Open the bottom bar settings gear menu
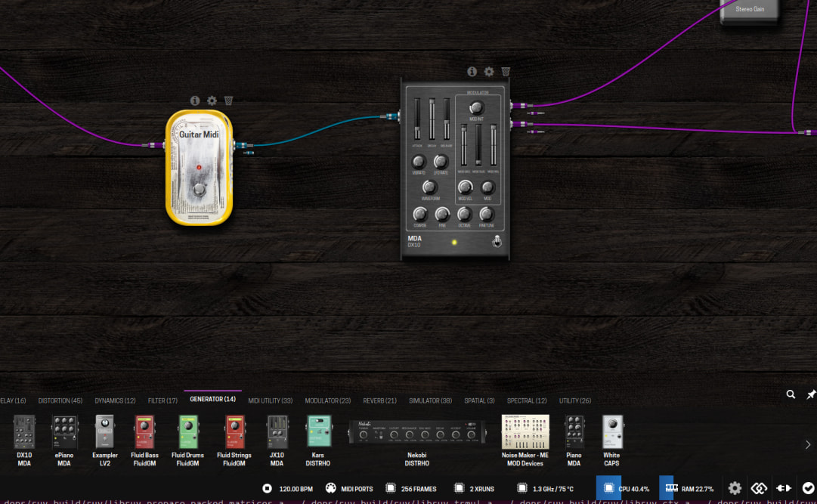This screenshot has width=817, height=504. [x=735, y=488]
